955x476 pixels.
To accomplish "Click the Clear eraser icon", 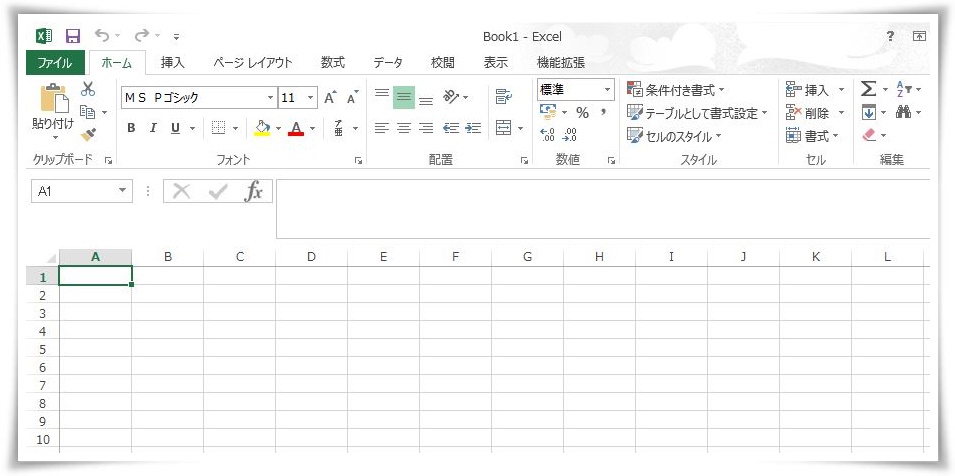I will [869, 135].
